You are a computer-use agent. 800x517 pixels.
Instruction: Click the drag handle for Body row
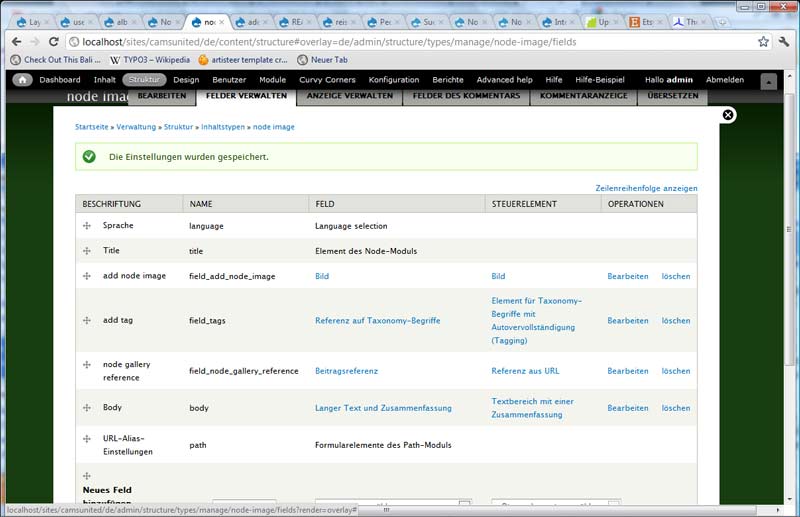tap(87, 408)
